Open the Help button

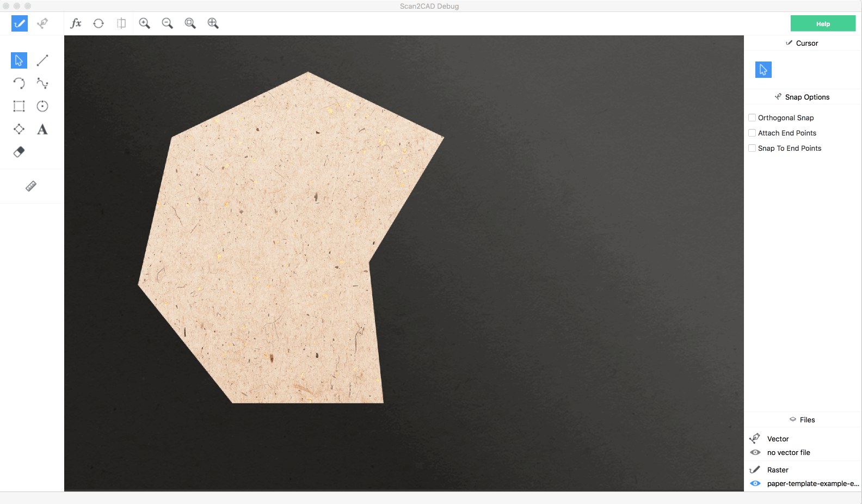[x=823, y=23]
